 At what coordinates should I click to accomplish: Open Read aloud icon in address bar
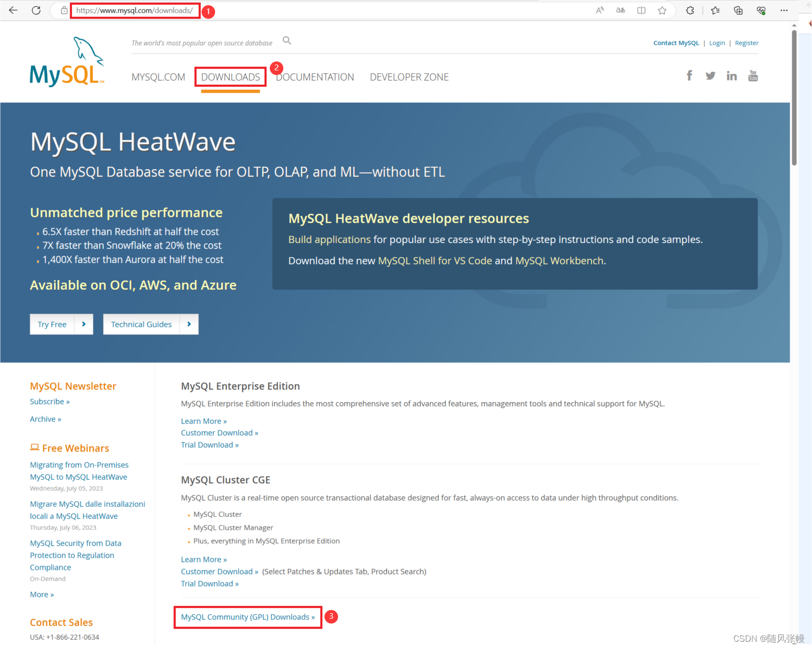(600, 10)
